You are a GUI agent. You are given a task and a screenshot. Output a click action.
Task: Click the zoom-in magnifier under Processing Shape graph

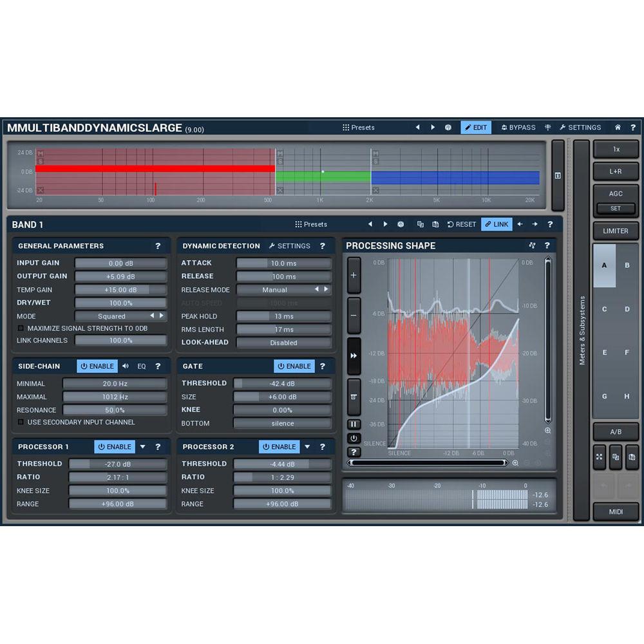click(x=515, y=462)
